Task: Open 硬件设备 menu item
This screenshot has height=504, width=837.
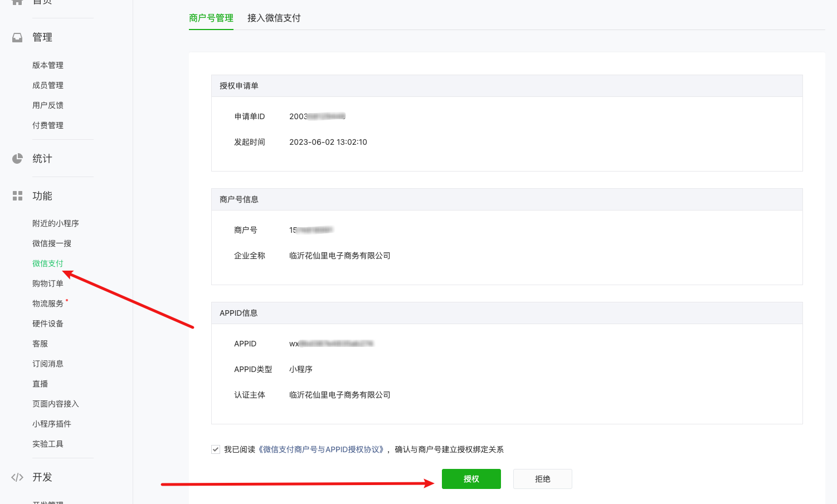Action: point(48,324)
